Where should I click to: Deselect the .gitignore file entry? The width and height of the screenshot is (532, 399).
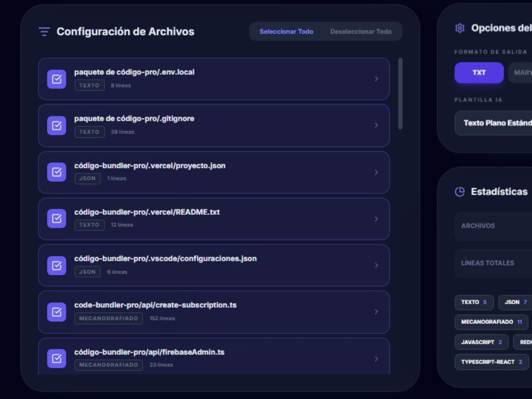(x=57, y=125)
